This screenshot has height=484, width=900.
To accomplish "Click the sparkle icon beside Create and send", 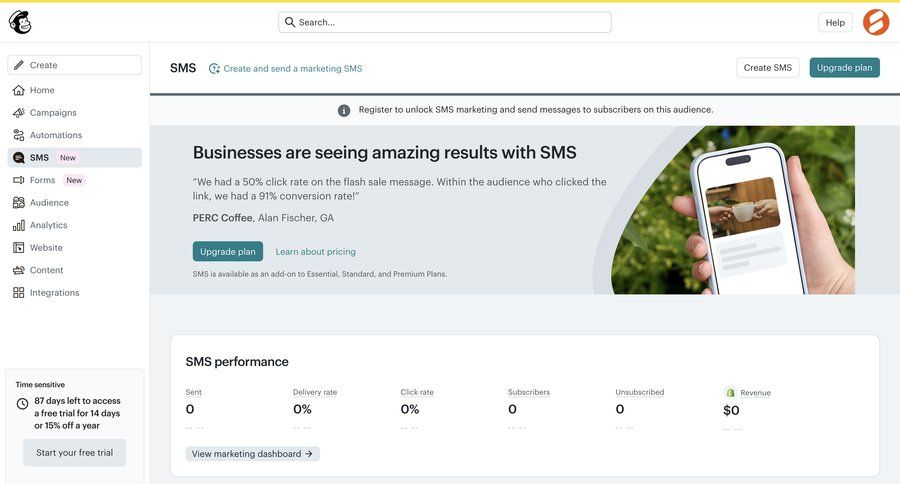I will tap(214, 68).
